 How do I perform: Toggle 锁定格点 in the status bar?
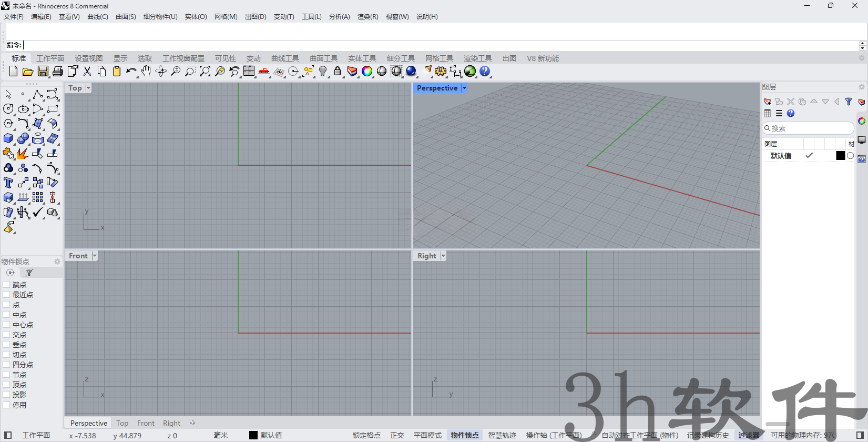click(x=366, y=435)
